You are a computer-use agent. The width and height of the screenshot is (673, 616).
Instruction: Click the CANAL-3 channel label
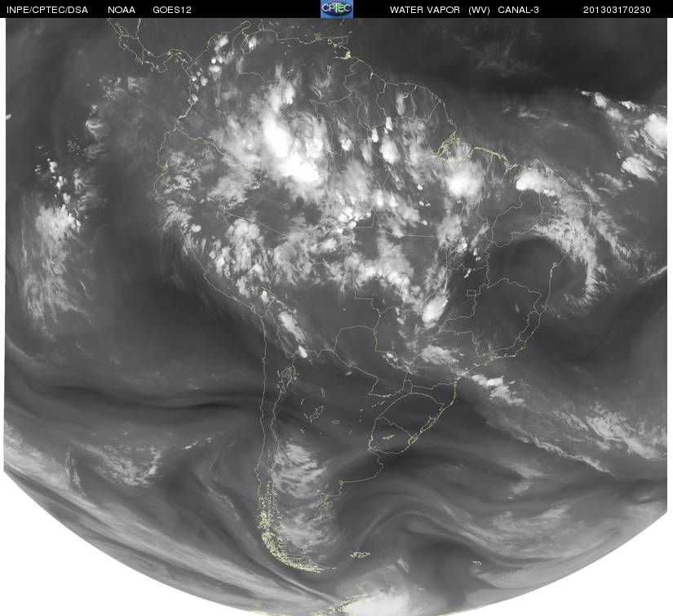(x=519, y=10)
